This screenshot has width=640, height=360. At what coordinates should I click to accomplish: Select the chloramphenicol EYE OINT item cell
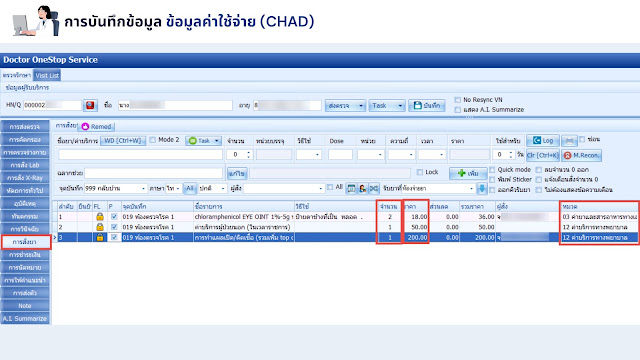click(244, 217)
